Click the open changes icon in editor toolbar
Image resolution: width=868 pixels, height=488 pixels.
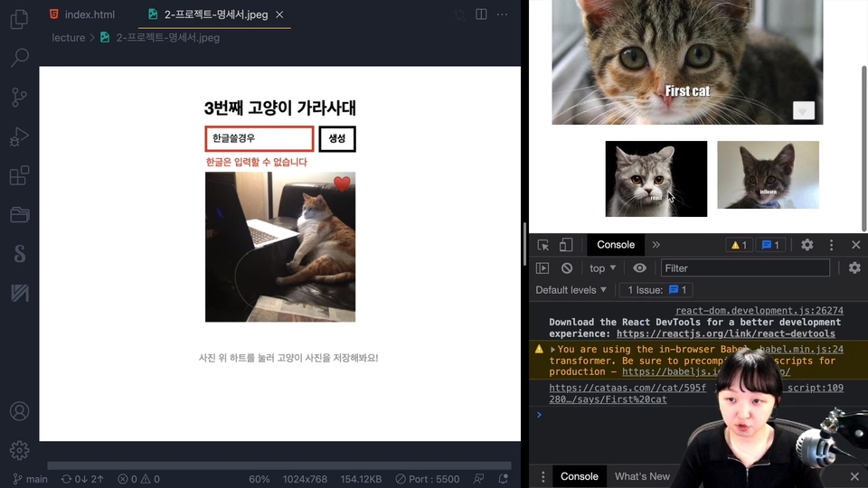459,14
